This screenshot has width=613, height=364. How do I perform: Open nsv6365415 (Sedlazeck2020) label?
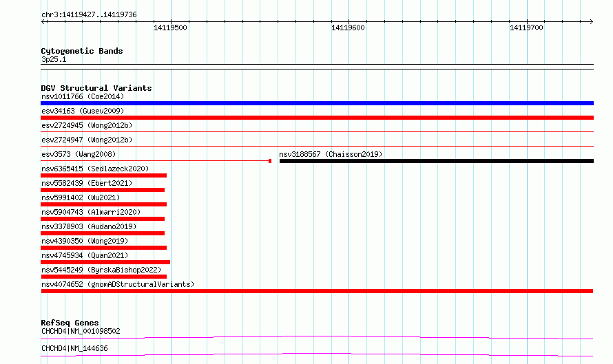(x=95, y=169)
